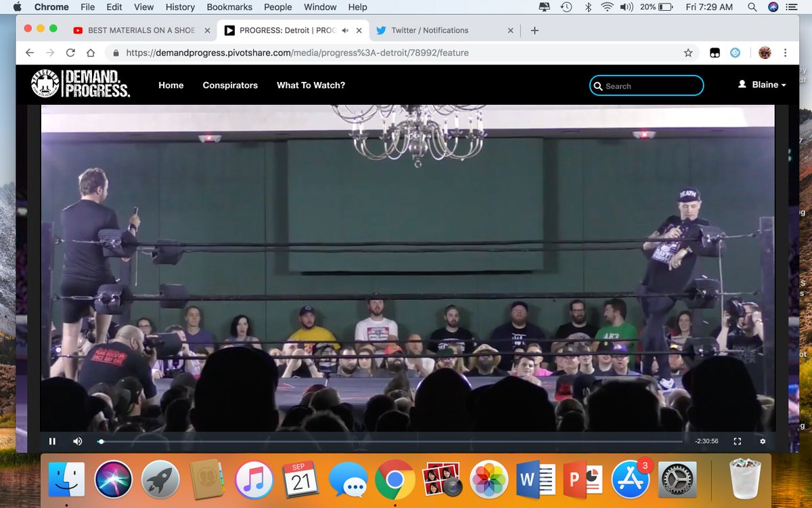Open Photo Booth from the Dock
The height and width of the screenshot is (508, 812).
point(441,480)
